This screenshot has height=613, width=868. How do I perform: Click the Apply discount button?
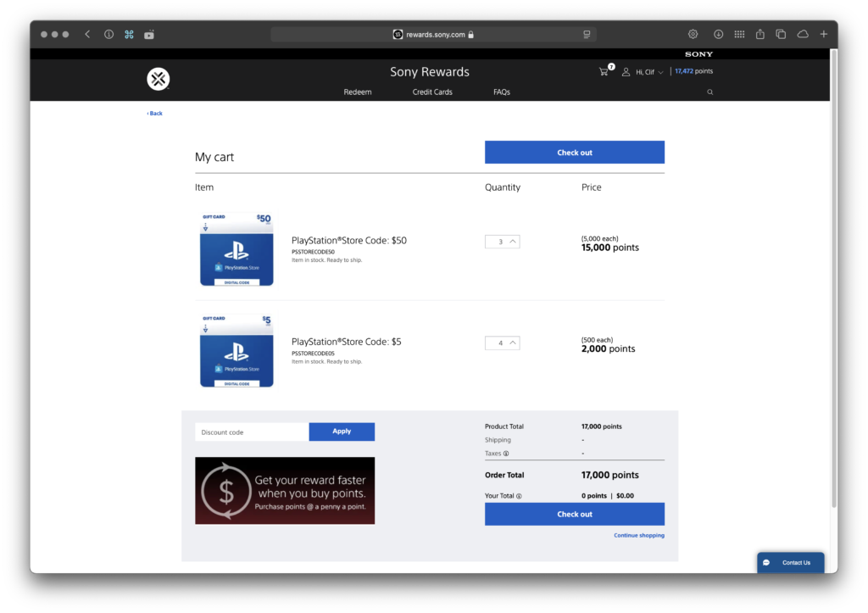342,432
